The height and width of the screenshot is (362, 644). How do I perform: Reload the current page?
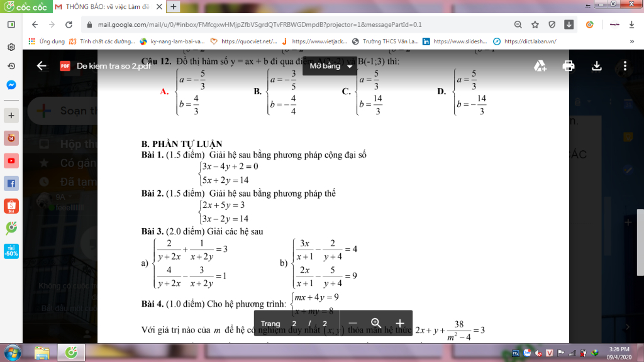[69, 25]
